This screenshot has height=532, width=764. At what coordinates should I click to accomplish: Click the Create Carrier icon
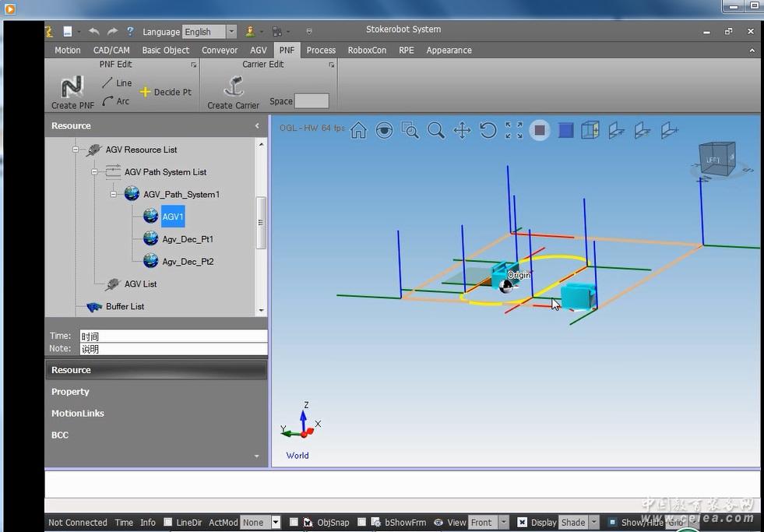pyautogui.click(x=233, y=86)
